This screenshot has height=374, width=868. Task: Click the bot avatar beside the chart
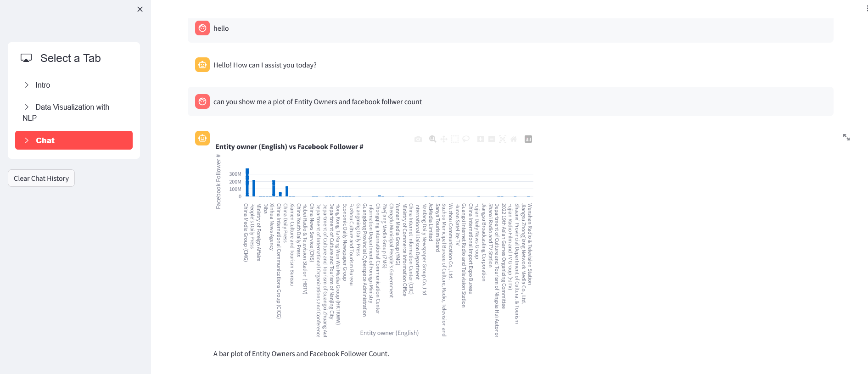click(202, 138)
